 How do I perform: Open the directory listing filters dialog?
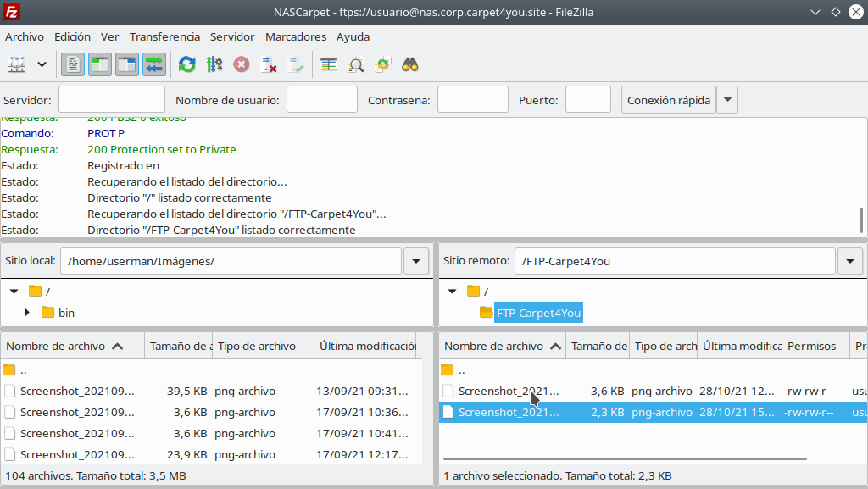point(329,64)
